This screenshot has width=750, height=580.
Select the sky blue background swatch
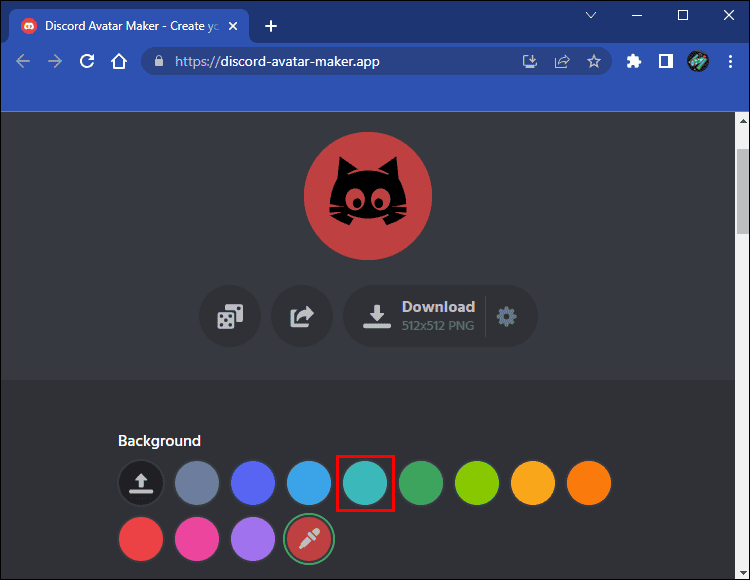click(309, 483)
